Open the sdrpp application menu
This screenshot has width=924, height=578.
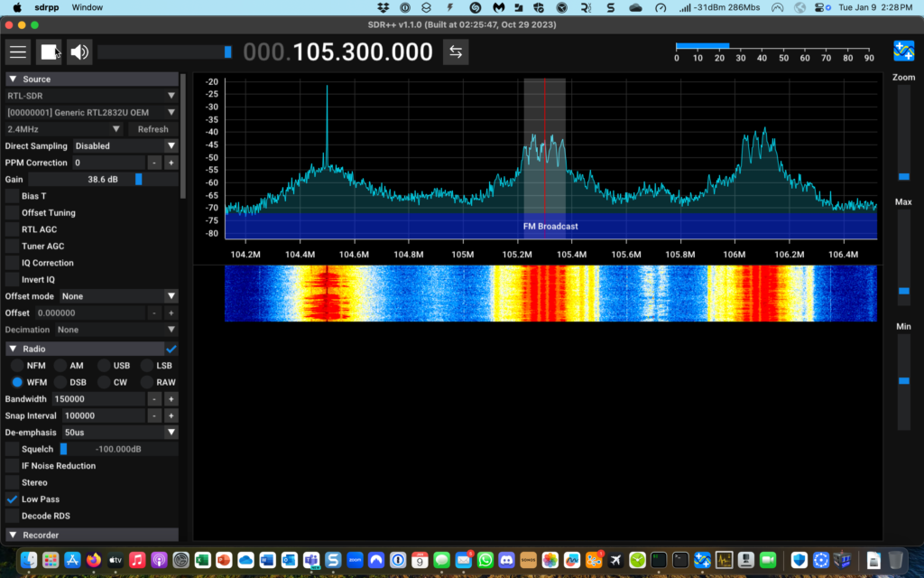47,7
